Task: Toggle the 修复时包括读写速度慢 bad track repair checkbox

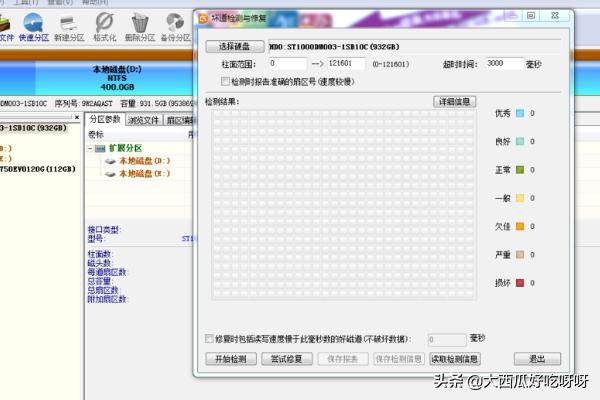Action: (x=208, y=339)
